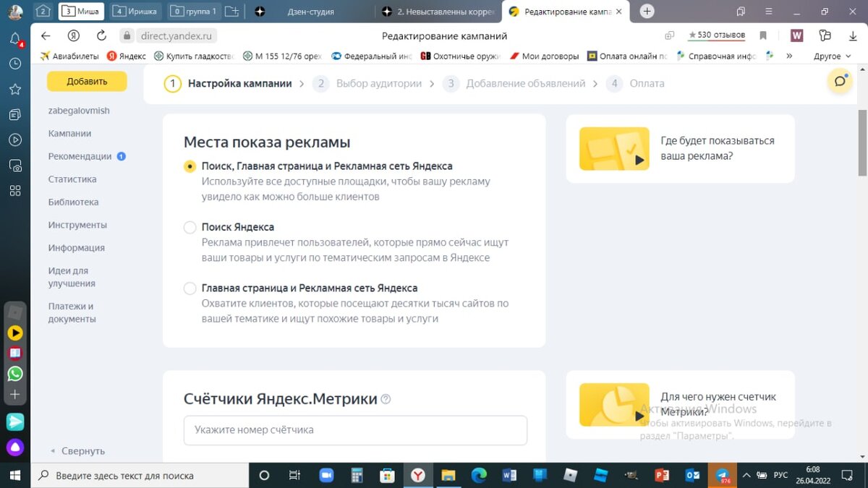Switch to tab group Иришка
The image size is (868, 488).
137,12
